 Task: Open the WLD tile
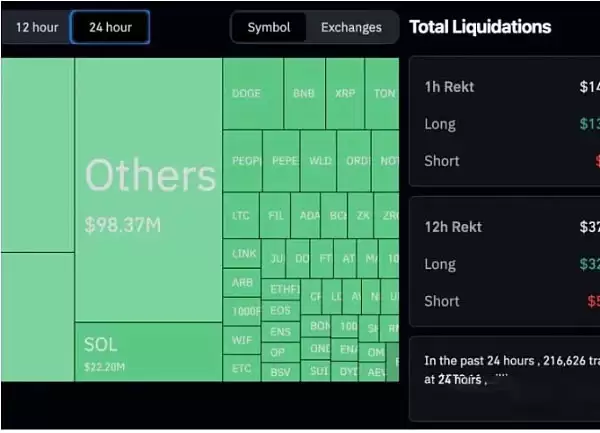[318, 160]
